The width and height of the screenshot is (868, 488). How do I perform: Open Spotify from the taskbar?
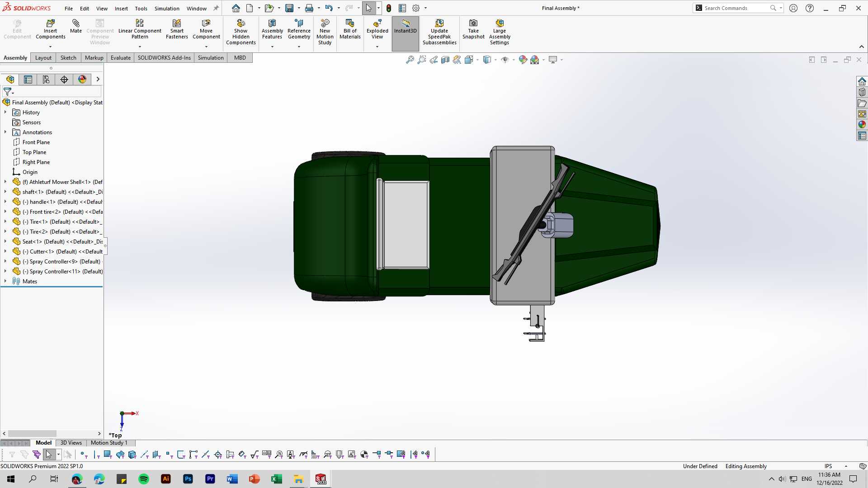coord(144,479)
